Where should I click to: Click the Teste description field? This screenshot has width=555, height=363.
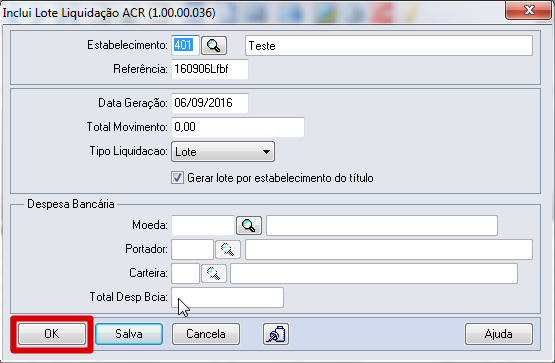pos(389,45)
